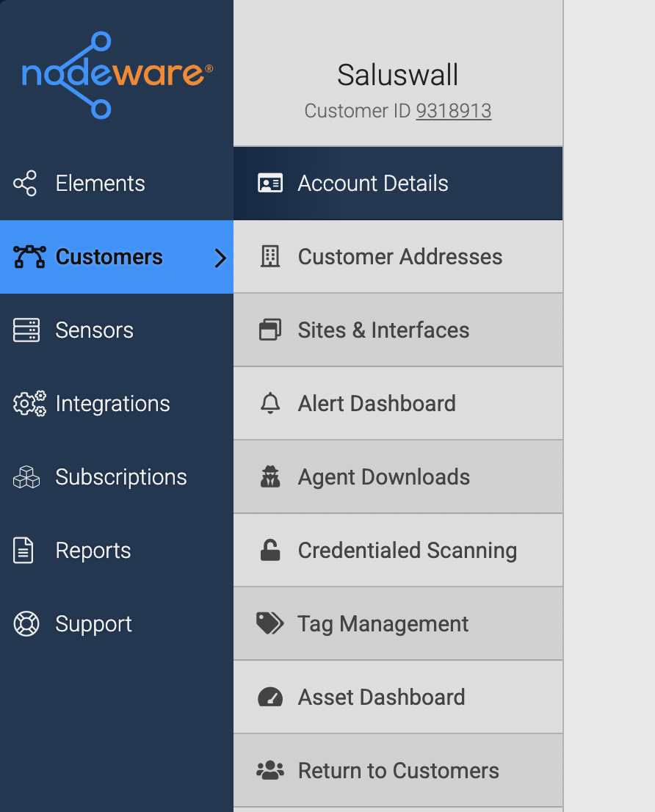The width and height of the screenshot is (655, 812).
Task: Click the Saluswall customer name
Action: (398, 75)
